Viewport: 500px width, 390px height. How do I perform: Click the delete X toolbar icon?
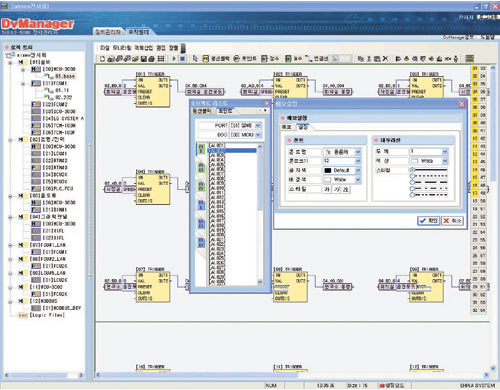[x=385, y=59]
